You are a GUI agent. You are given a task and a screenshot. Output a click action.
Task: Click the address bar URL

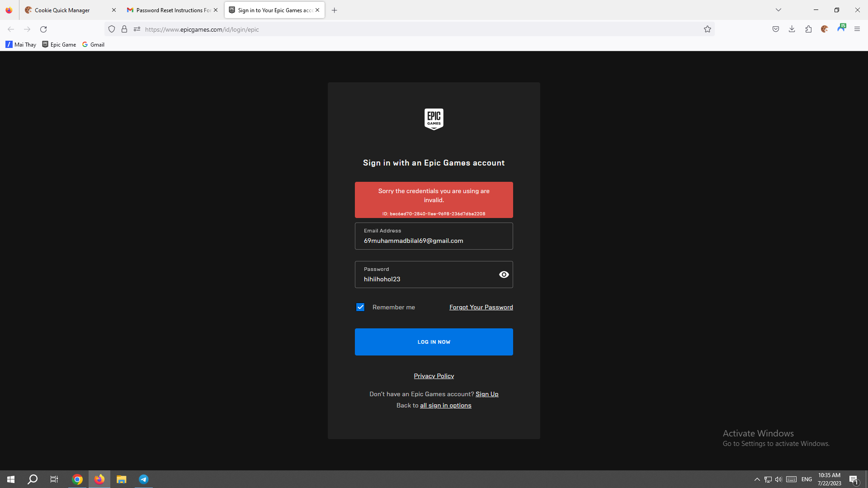pyautogui.click(x=202, y=29)
